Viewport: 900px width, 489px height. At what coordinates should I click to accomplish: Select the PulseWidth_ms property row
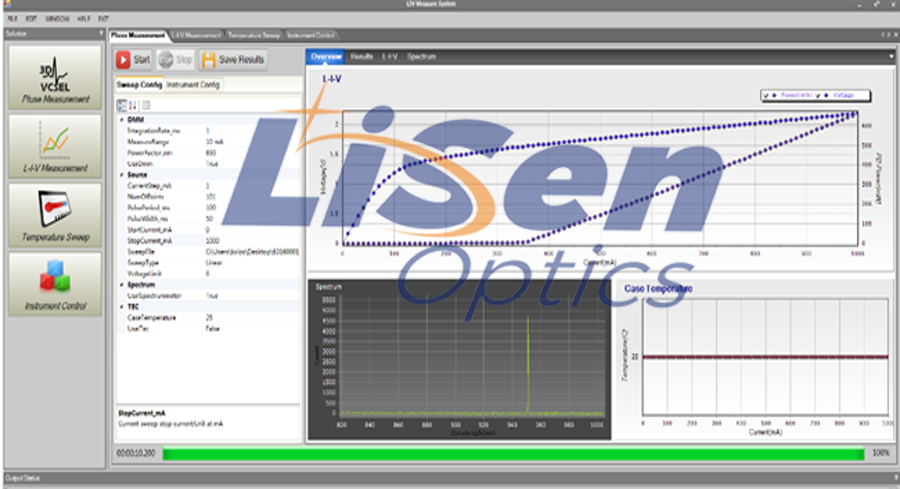[x=208, y=219]
